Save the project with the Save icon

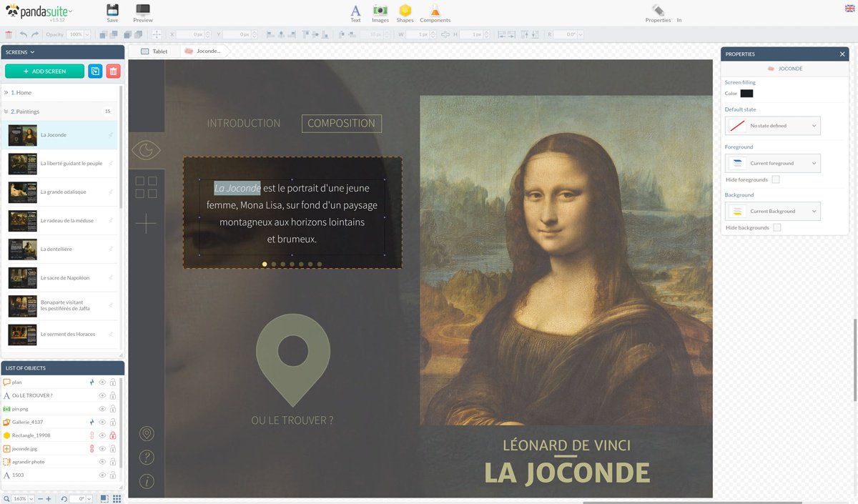tap(112, 13)
